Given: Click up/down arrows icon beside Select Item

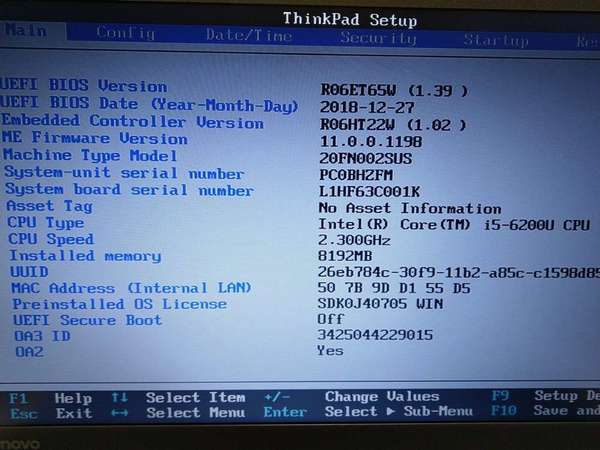Looking at the screenshot, I should [119, 398].
